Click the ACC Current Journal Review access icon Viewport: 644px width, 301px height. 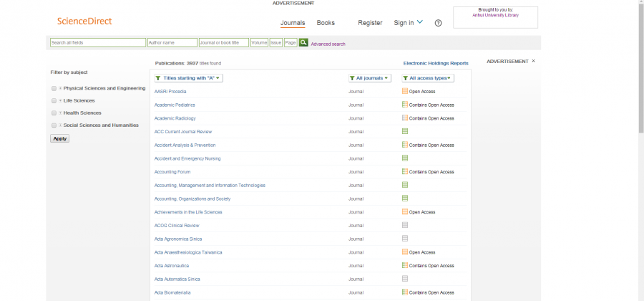[x=405, y=132]
